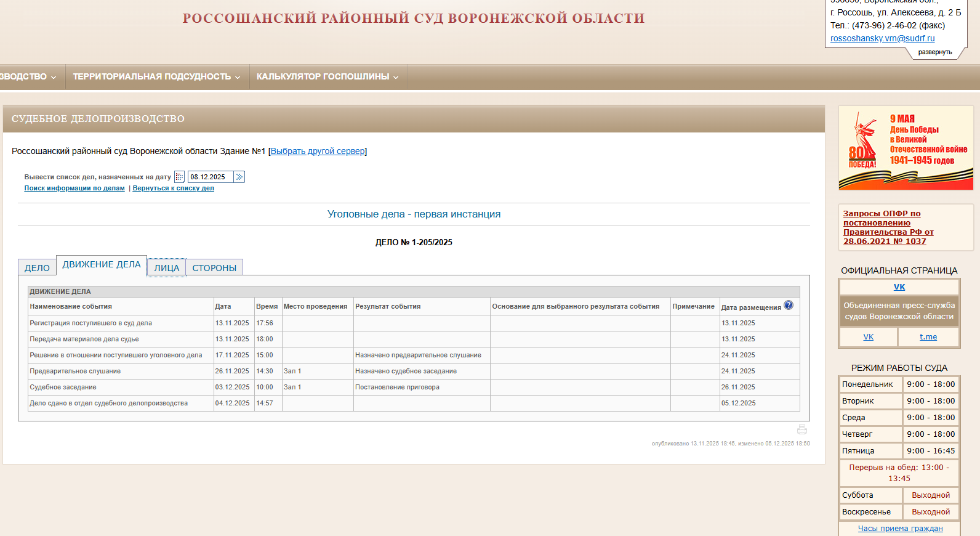Open Поиск информации по делам link
The height and width of the screenshot is (536, 980).
pyautogui.click(x=74, y=189)
